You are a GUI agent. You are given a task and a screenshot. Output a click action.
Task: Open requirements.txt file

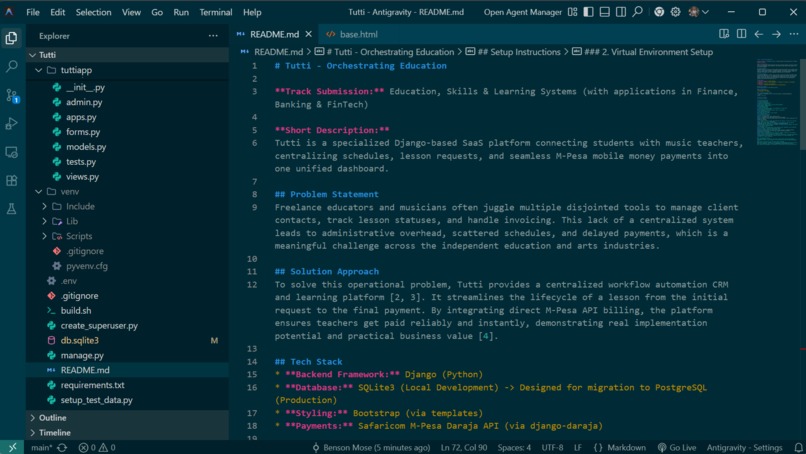click(127, 385)
